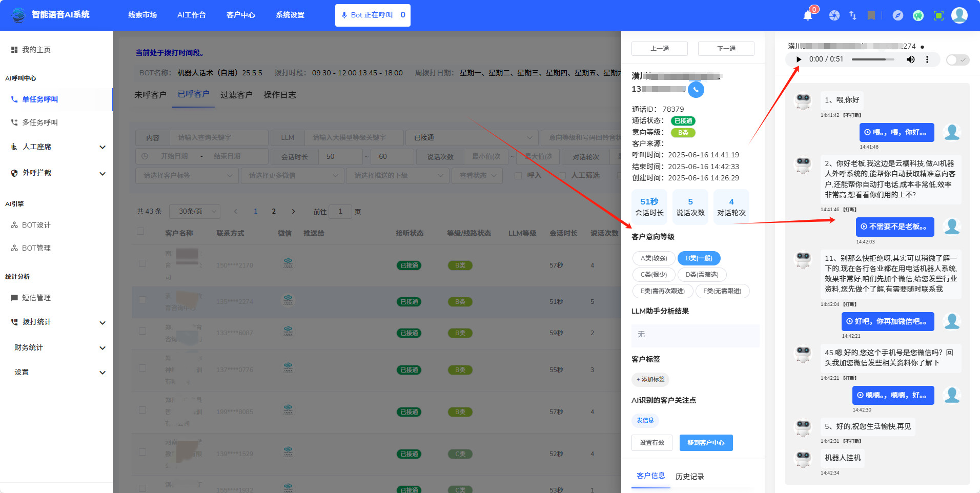
Task: Go to next call with 下一通
Action: pos(726,49)
